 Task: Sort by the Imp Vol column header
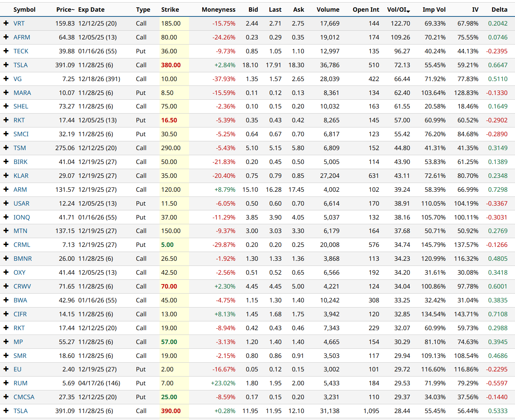(x=434, y=10)
